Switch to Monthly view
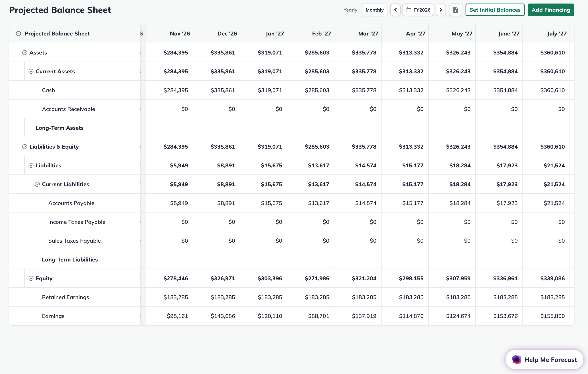Screen dimensions: 588x374 pos(374,10)
